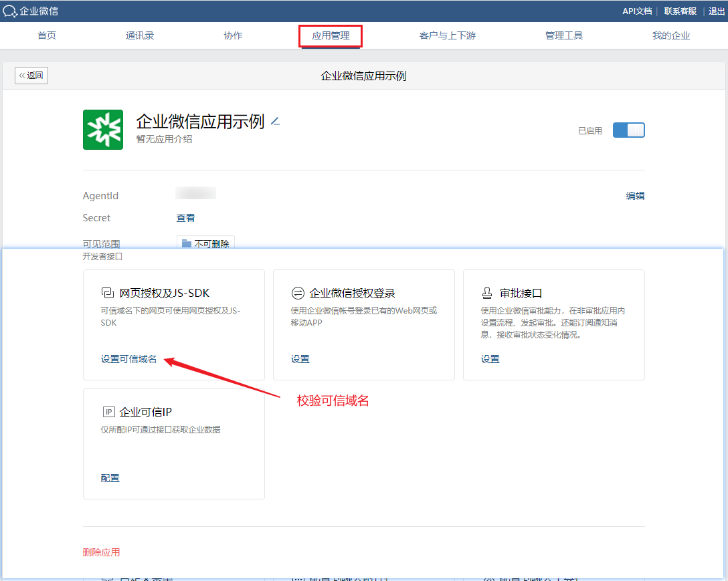Open the API文档 link

pyautogui.click(x=637, y=11)
